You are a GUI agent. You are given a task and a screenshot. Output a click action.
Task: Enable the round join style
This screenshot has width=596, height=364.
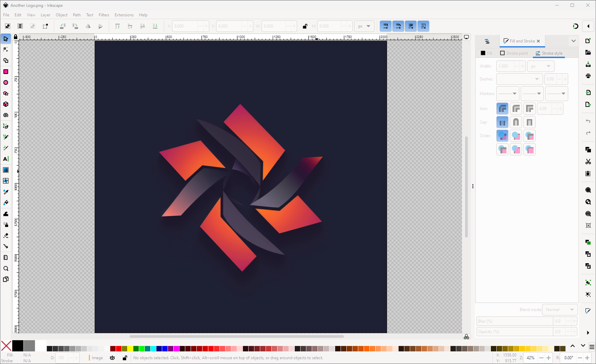click(516, 108)
